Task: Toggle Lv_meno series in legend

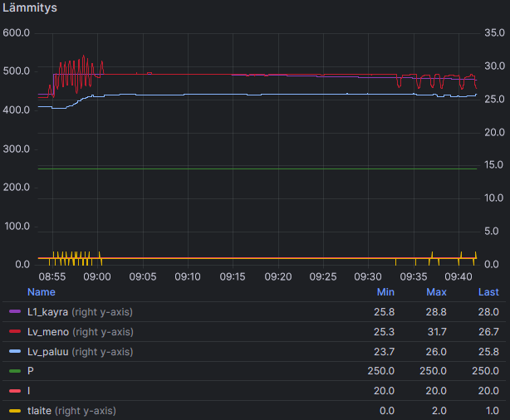Action: tap(48, 332)
